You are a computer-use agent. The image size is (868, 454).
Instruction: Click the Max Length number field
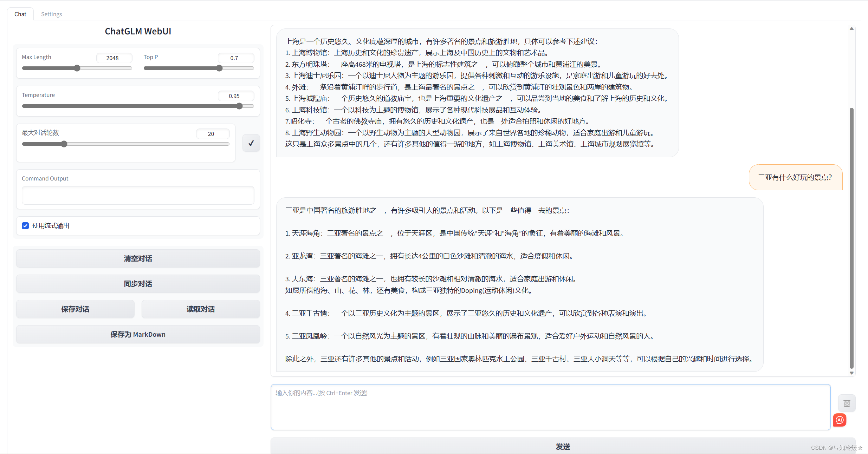(114, 58)
